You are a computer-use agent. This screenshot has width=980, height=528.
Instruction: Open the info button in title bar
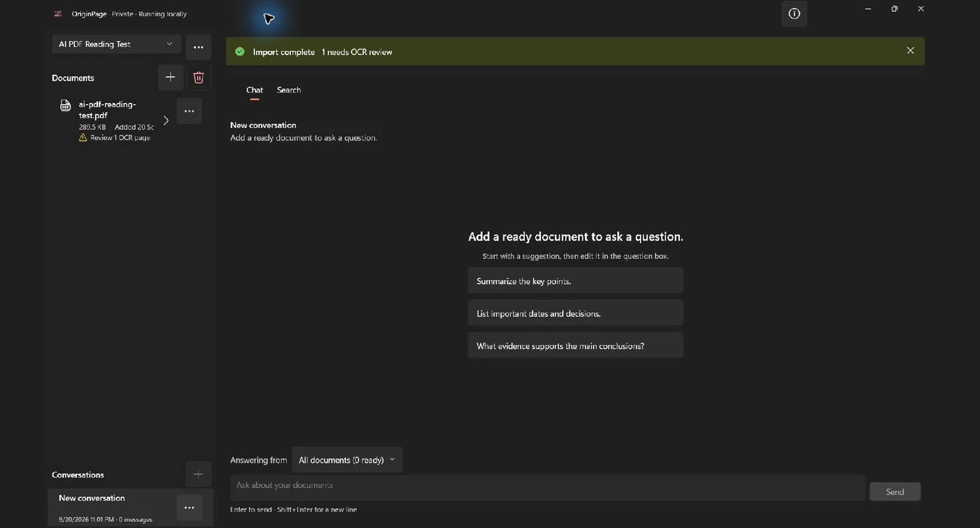coord(794,13)
